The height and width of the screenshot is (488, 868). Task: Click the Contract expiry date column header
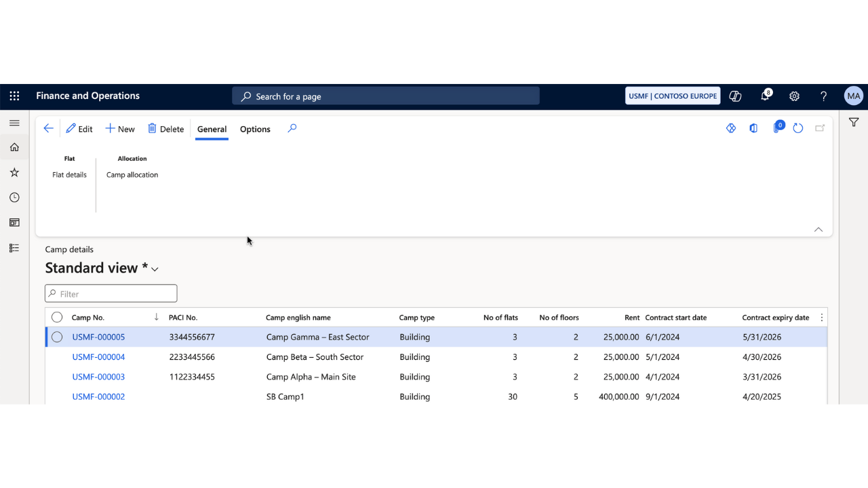[776, 318]
